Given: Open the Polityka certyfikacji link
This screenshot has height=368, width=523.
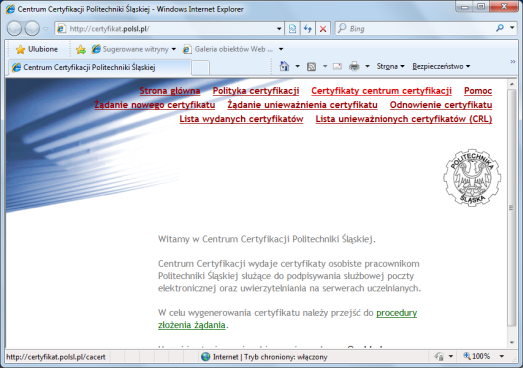Looking at the screenshot, I should (x=256, y=91).
